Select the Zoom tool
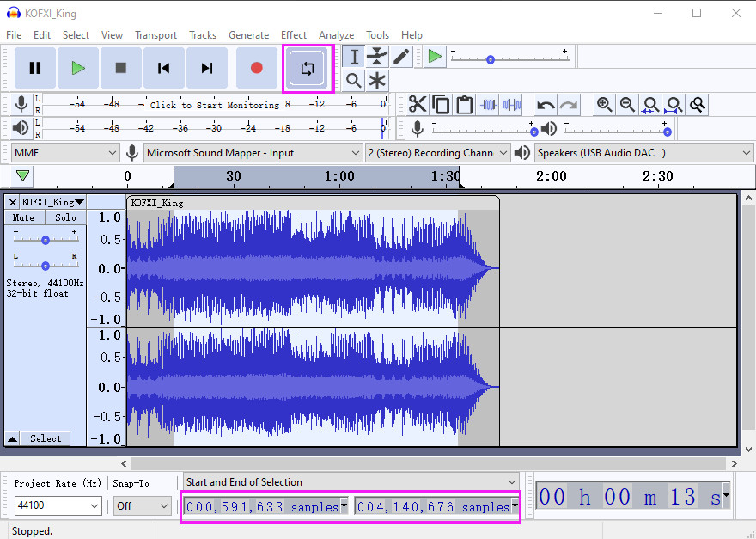 353,80
